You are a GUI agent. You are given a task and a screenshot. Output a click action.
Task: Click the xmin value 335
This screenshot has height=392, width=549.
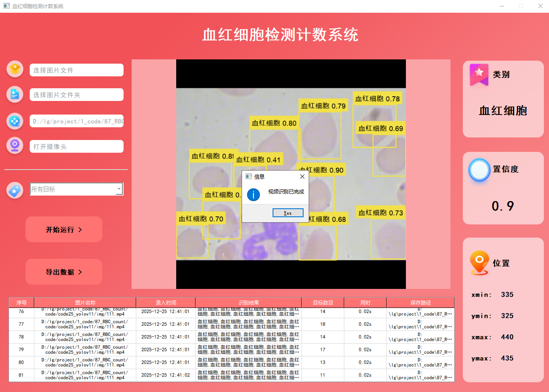tap(507, 294)
